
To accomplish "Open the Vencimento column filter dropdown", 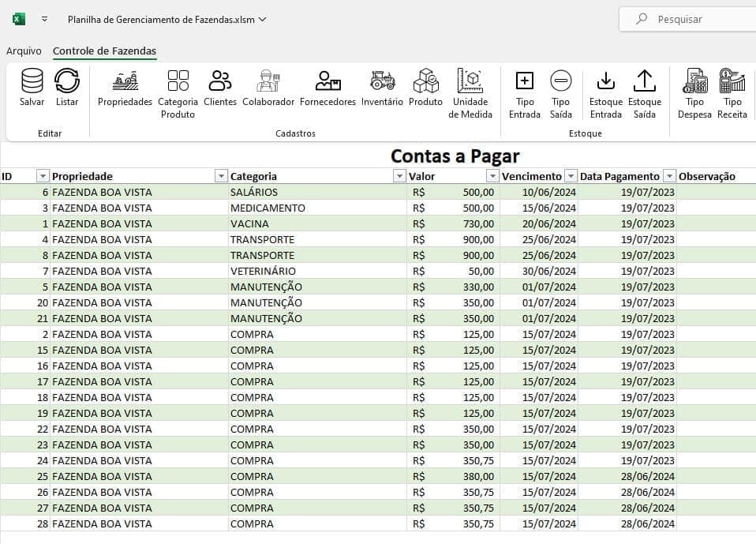I will pyautogui.click(x=571, y=176).
